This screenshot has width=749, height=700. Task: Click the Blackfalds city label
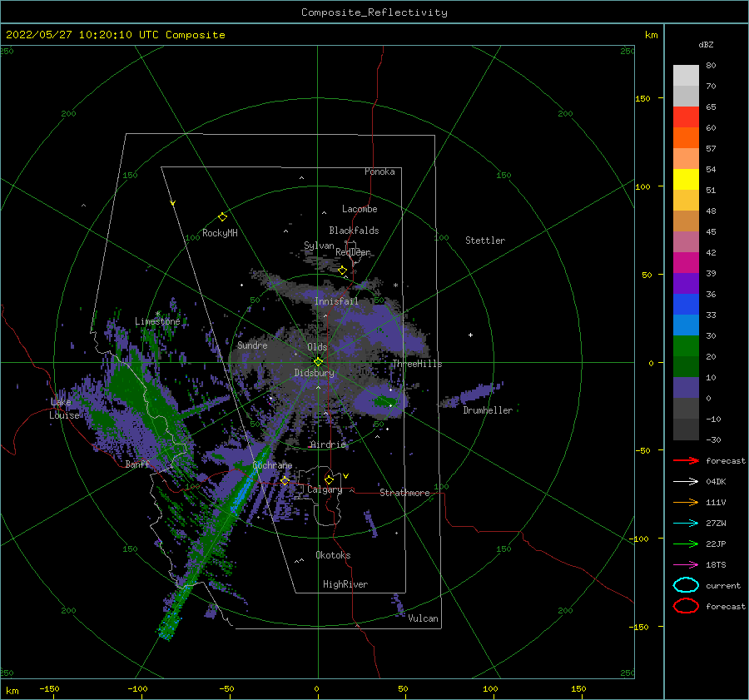pyautogui.click(x=354, y=231)
